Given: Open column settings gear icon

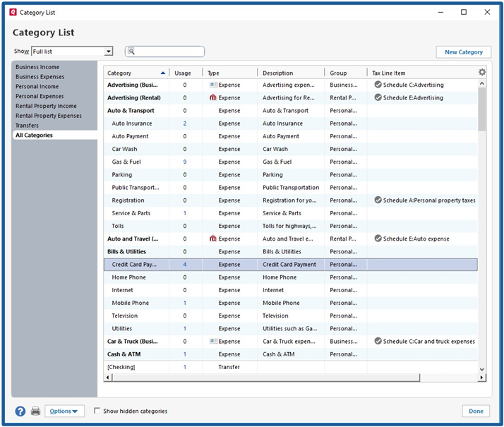Looking at the screenshot, I should click(x=482, y=72).
